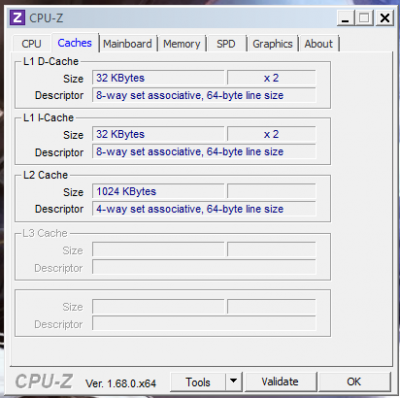Click the L1 I-Cache group label

coord(48,118)
